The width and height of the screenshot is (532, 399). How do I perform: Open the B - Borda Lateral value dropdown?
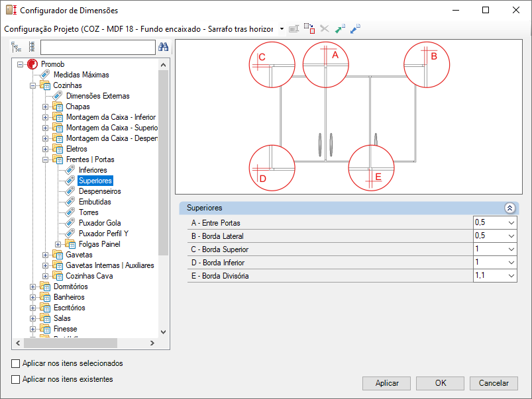coord(511,236)
